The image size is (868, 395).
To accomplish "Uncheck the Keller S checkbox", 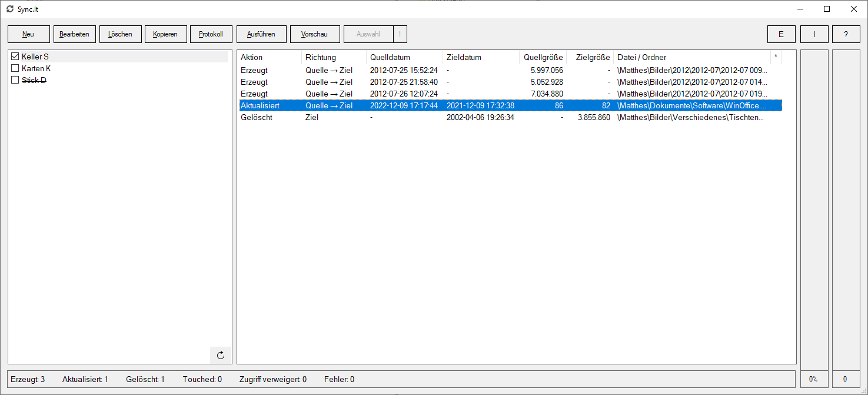I will click(x=15, y=57).
